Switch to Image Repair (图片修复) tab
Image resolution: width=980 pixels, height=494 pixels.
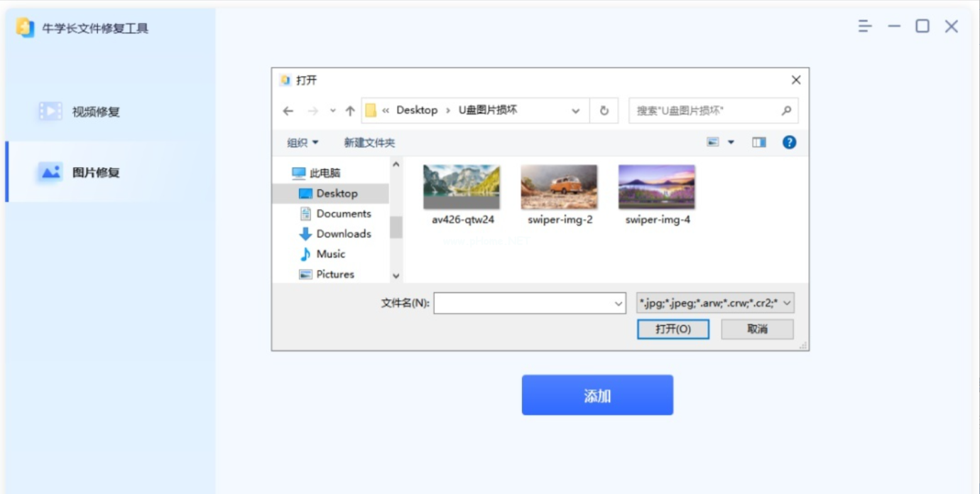[80, 173]
